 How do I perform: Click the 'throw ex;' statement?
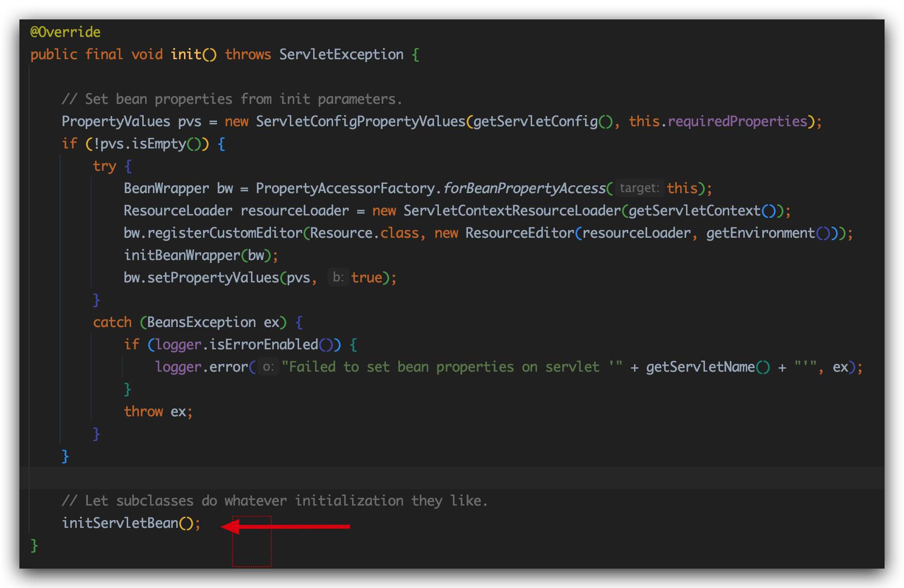158,411
